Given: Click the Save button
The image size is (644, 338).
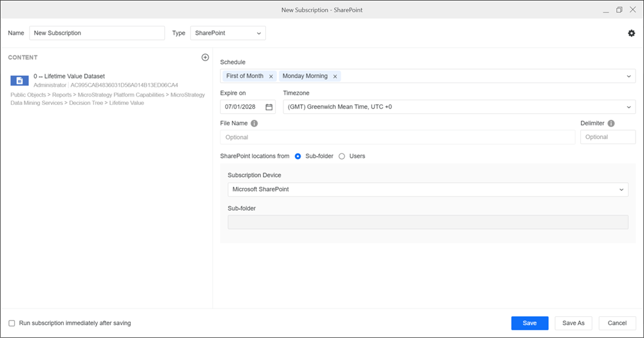Looking at the screenshot, I should tap(529, 323).
